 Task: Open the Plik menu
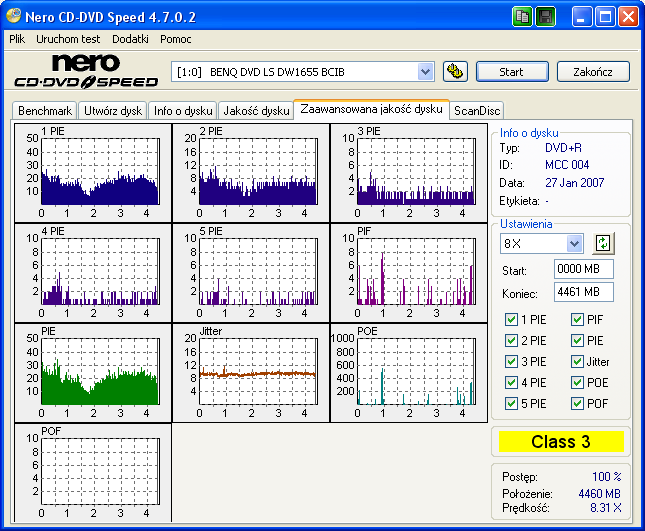(x=17, y=39)
